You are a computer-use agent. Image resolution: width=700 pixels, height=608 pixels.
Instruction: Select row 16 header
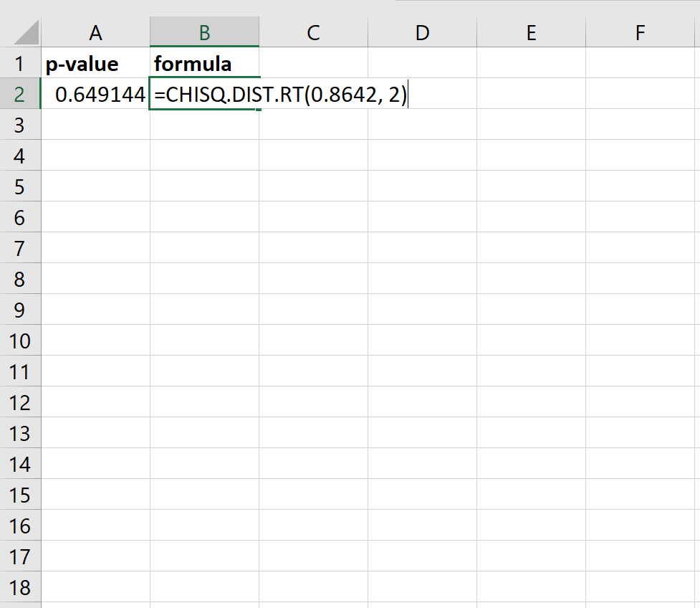pos(20,526)
